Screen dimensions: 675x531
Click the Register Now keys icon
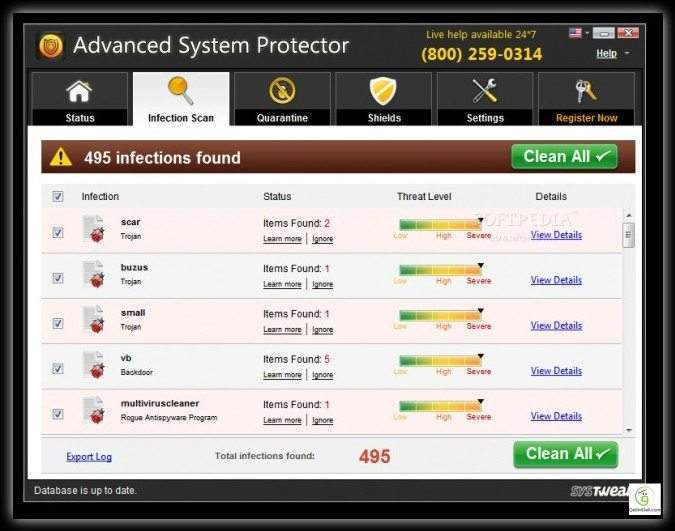[586, 92]
